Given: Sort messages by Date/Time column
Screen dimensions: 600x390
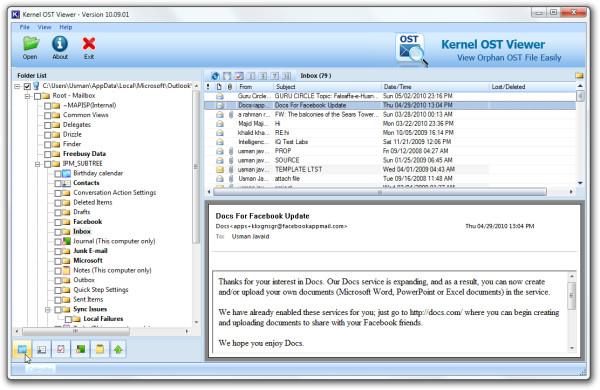Looking at the screenshot, I should 435,87.
